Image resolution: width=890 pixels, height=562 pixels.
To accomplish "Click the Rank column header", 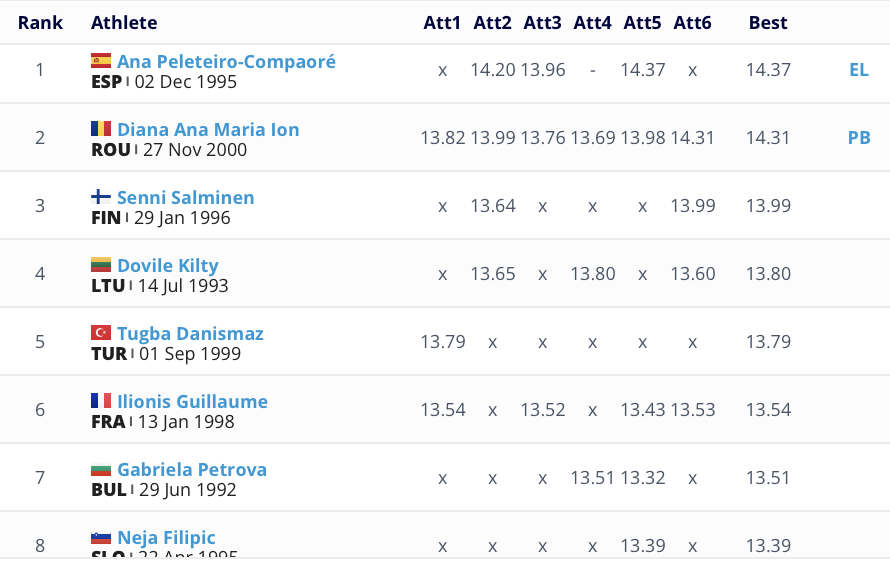I will coord(40,22).
